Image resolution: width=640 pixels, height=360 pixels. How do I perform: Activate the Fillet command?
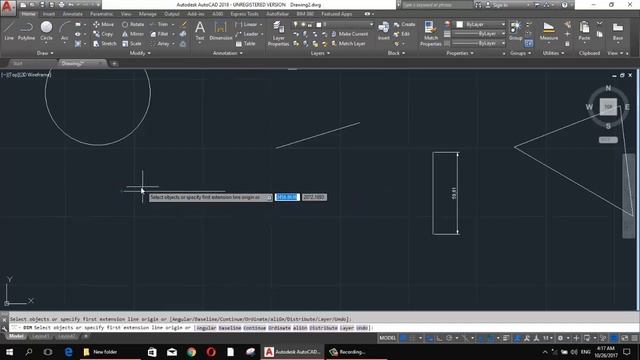[x=159, y=34]
